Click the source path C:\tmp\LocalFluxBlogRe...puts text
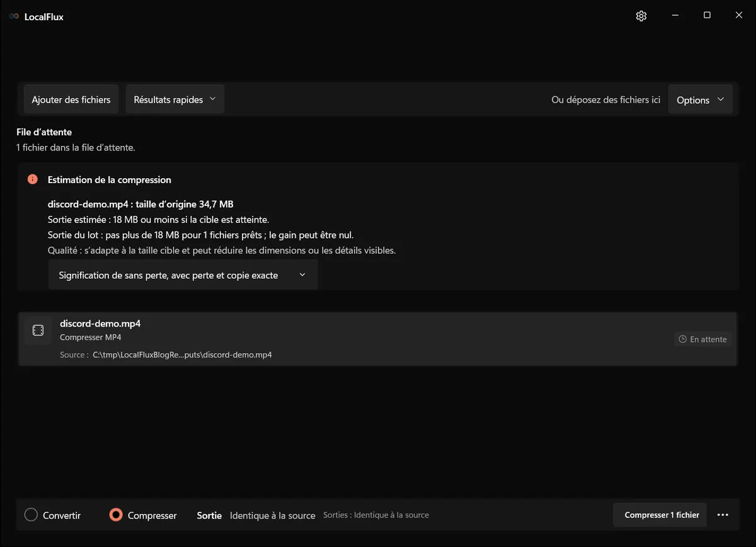 [182, 354]
